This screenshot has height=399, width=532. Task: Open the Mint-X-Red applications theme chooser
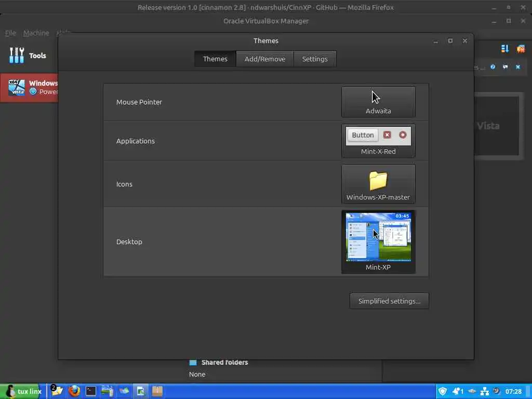[378, 141]
